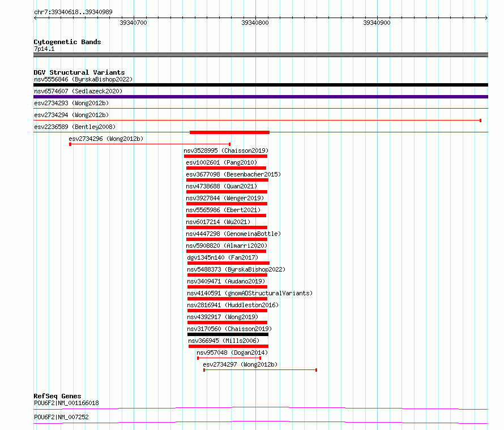Viewport: 504px width, 430px height.
Task: Click the nsv957048 thin red span
Action: [229, 358]
